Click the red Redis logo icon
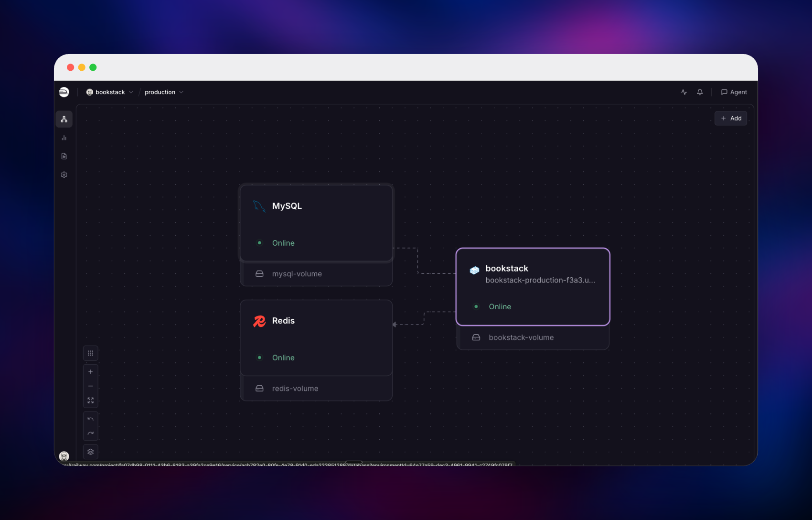The width and height of the screenshot is (812, 520). [x=259, y=321]
